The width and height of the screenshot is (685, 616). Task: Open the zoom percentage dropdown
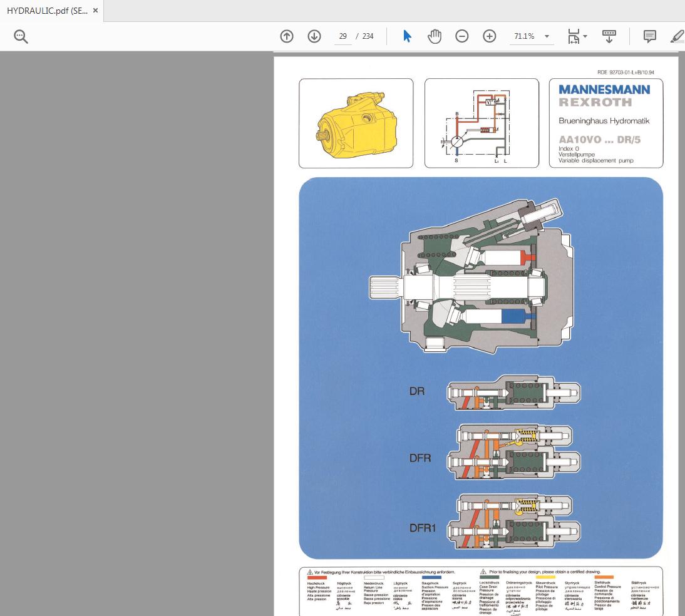click(x=546, y=36)
